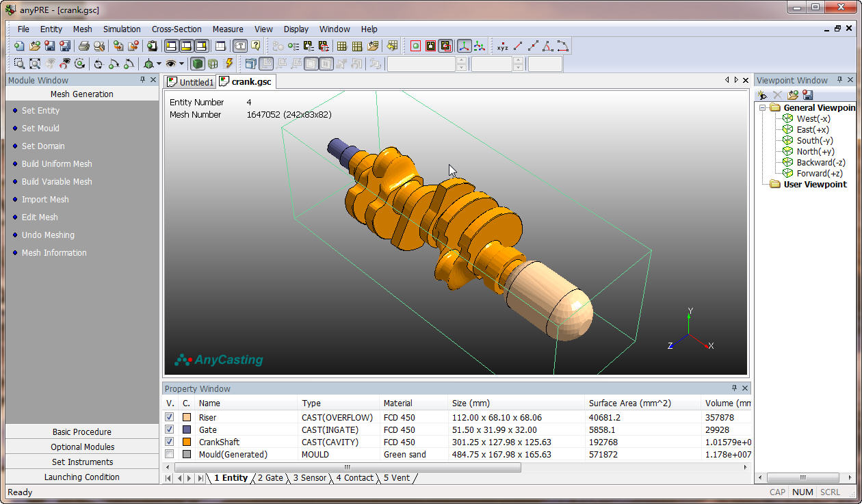
Task: Click the Riser color swatch
Action: pyautogui.click(x=187, y=417)
